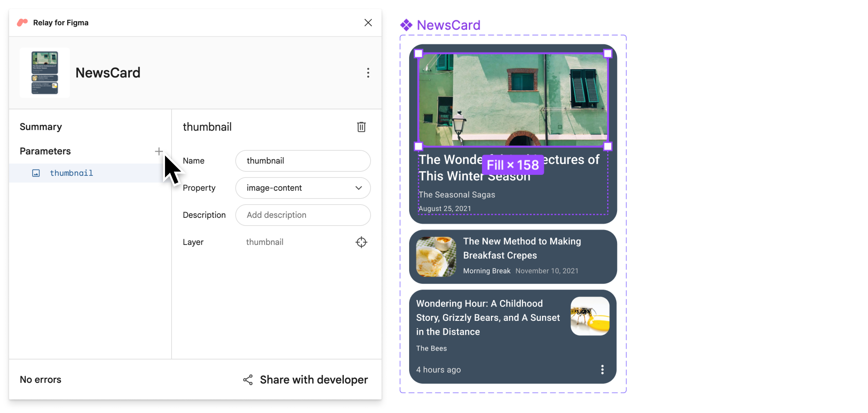The width and height of the screenshot is (868, 413).
Task: Click the target/crosshair layer locator icon
Action: (x=361, y=242)
